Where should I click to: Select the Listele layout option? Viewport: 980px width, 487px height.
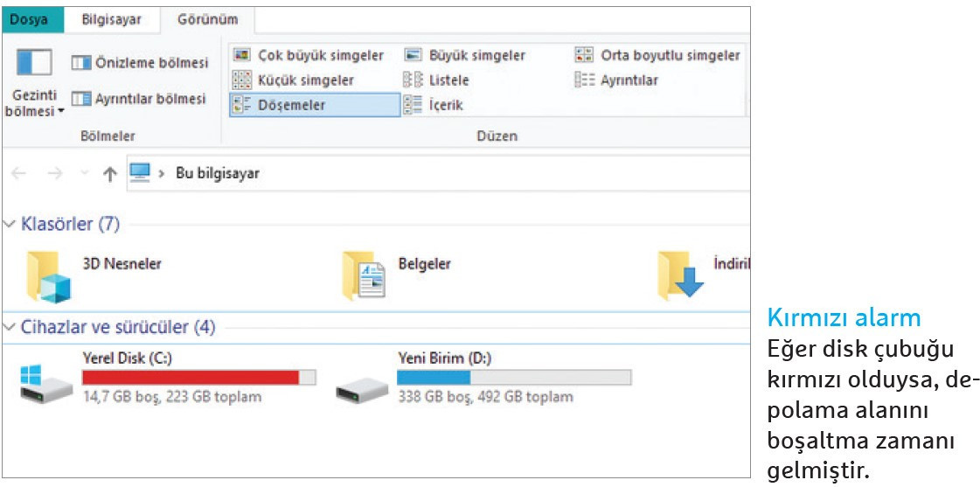coord(436,80)
